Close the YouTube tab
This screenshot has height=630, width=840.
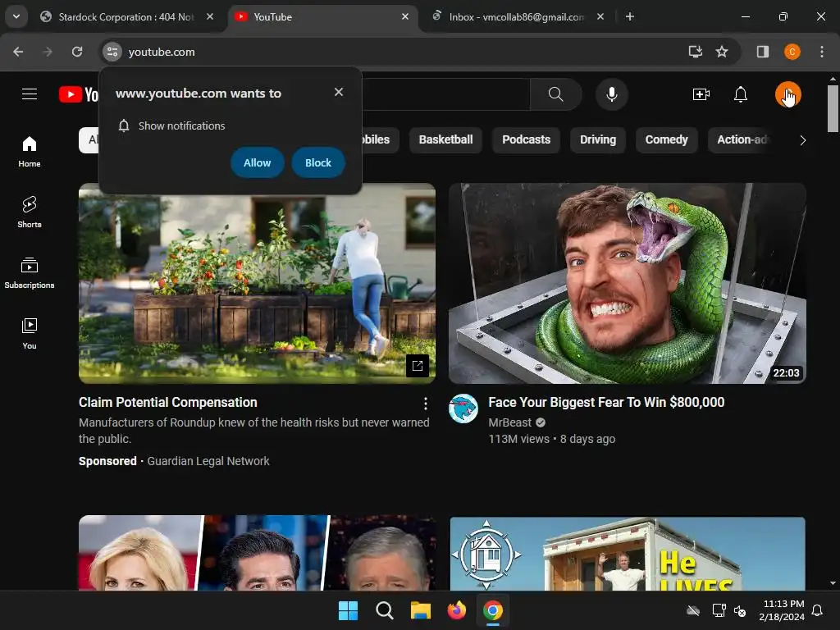click(x=405, y=16)
